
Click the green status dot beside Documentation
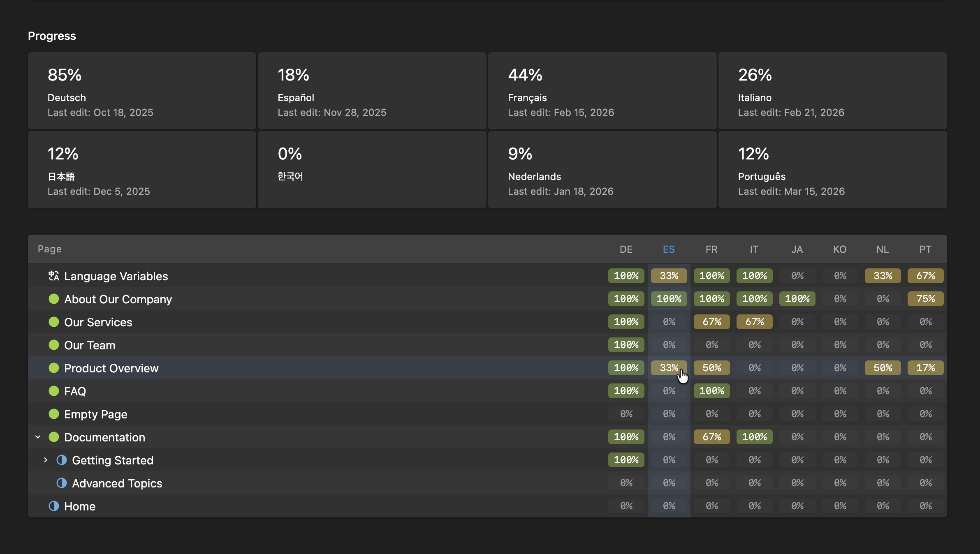(x=54, y=437)
